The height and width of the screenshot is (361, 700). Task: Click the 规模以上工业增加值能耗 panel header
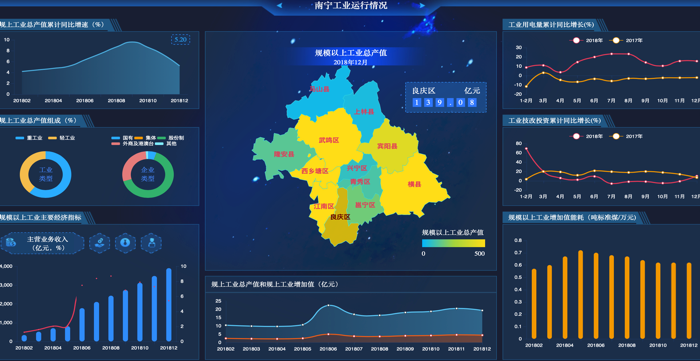pyautogui.click(x=572, y=217)
